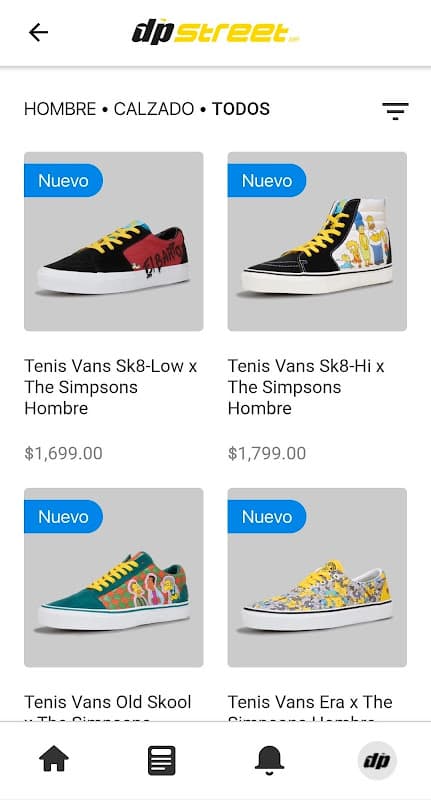
Task: Tap the back arrow icon
Action: (38, 33)
